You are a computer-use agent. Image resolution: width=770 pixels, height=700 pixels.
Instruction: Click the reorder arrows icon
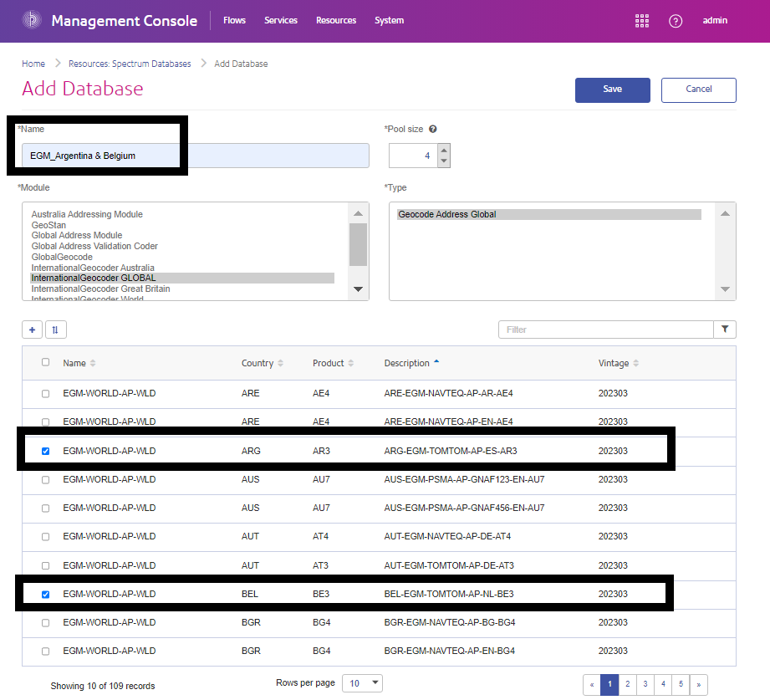tap(55, 330)
